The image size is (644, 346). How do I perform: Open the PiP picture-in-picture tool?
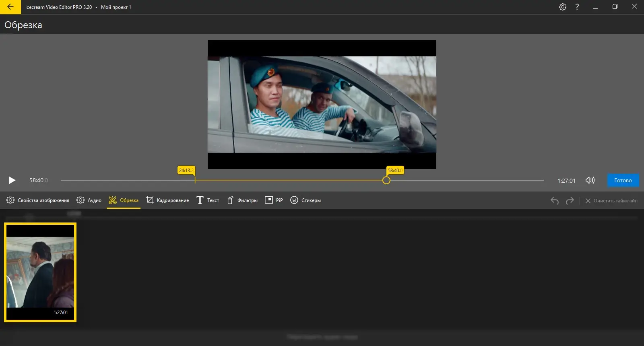click(x=274, y=200)
